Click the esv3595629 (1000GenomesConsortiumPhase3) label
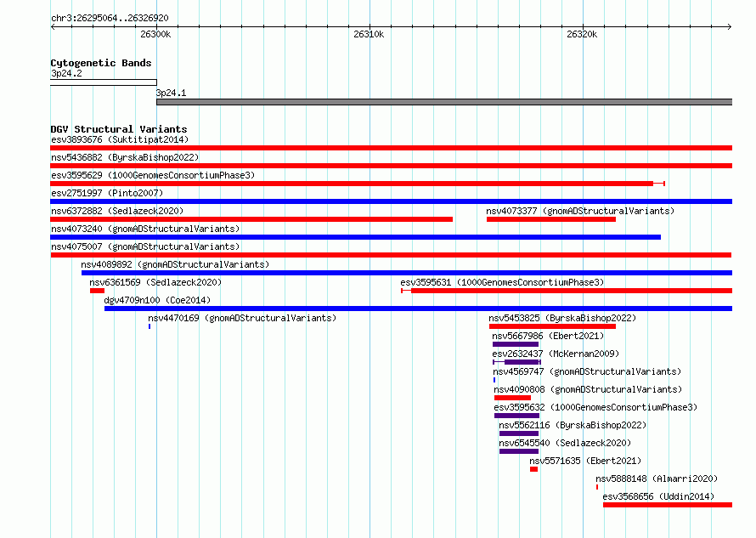 pyautogui.click(x=153, y=175)
